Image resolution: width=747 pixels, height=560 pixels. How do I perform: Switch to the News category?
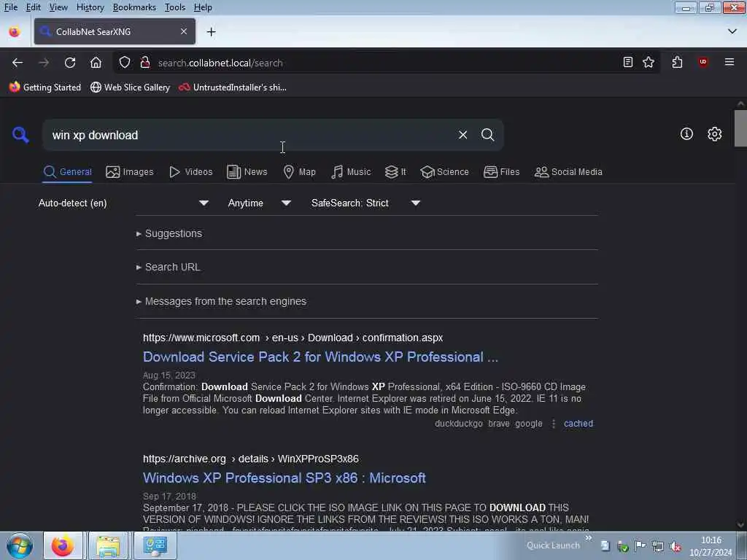(247, 172)
